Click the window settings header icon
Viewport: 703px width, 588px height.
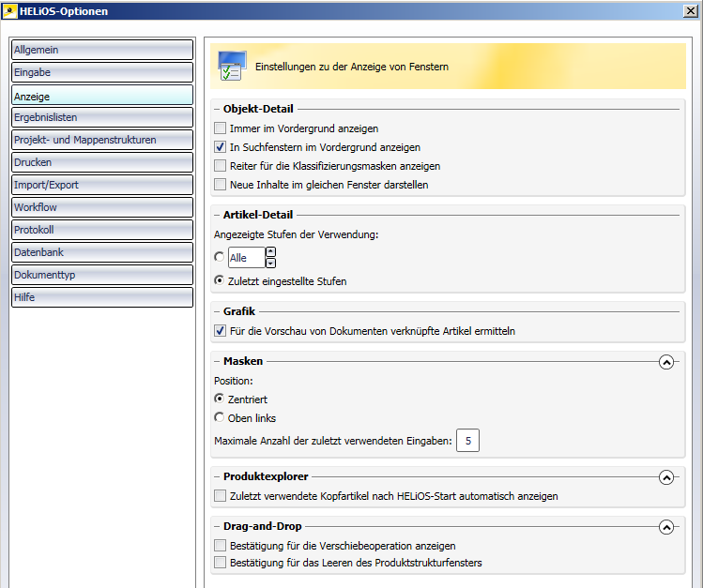232,66
